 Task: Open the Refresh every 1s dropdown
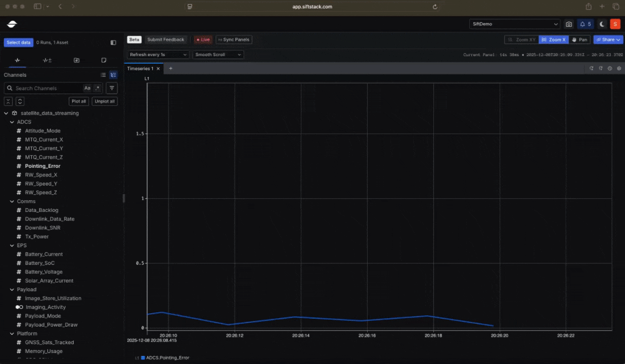point(158,55)
